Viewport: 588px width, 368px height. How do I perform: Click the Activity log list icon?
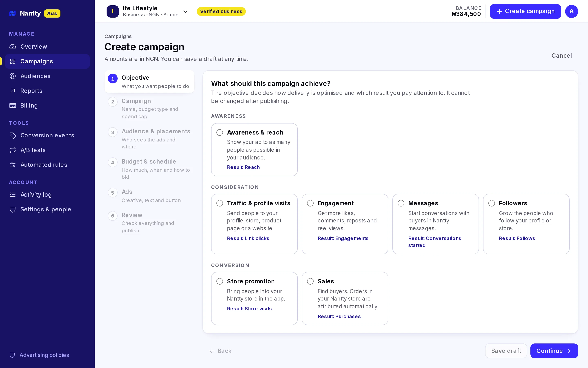pyautogui.click(x=13, y=194)
